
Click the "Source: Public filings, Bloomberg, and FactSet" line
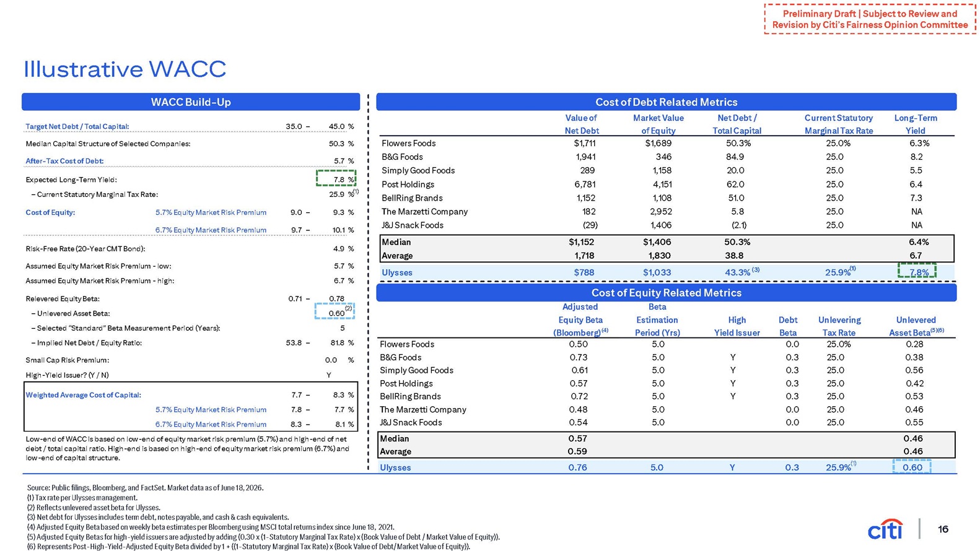coord(146,488)
